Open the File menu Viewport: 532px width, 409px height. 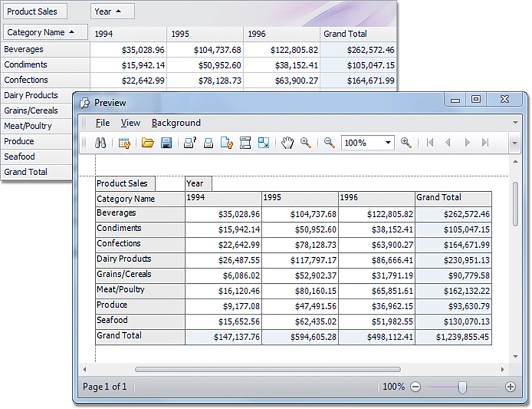point(103,123)
